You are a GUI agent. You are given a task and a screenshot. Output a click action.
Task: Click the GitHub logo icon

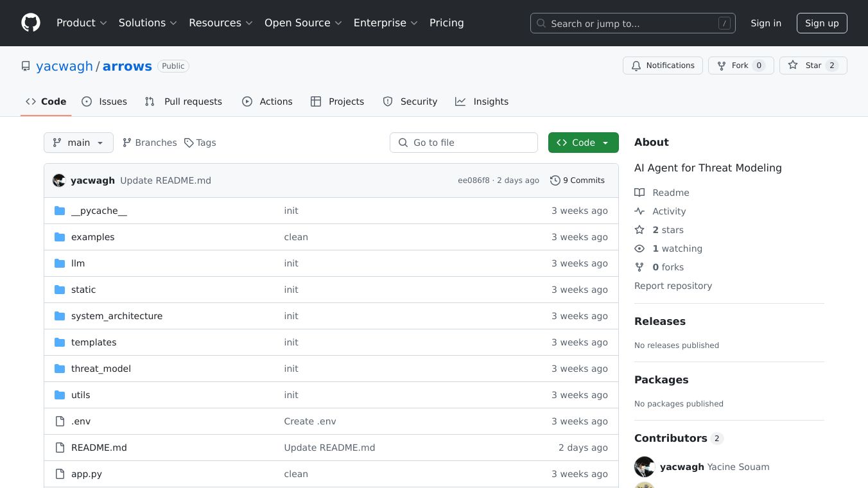coord(31,23)
